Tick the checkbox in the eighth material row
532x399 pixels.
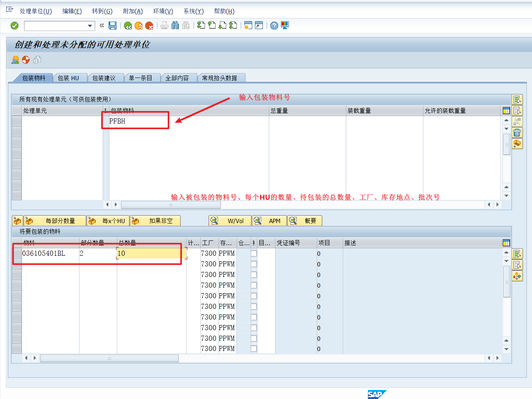[254, 328]
